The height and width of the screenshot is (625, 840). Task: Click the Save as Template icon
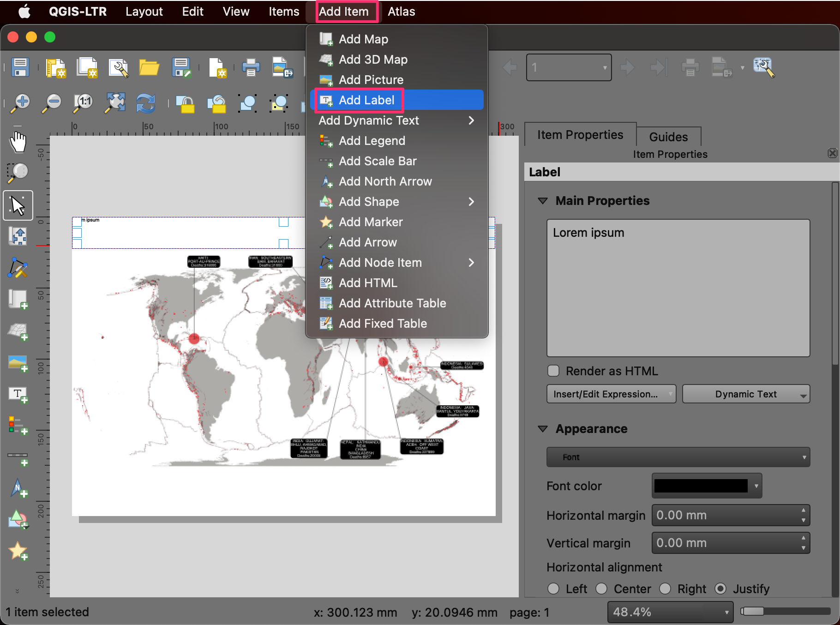pyautogui.click(x=181, y=67)
